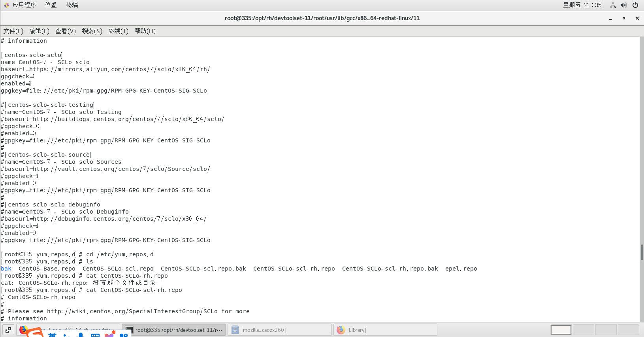Click the terminal window title text
644x337 pixels.
tap(322, 18)
